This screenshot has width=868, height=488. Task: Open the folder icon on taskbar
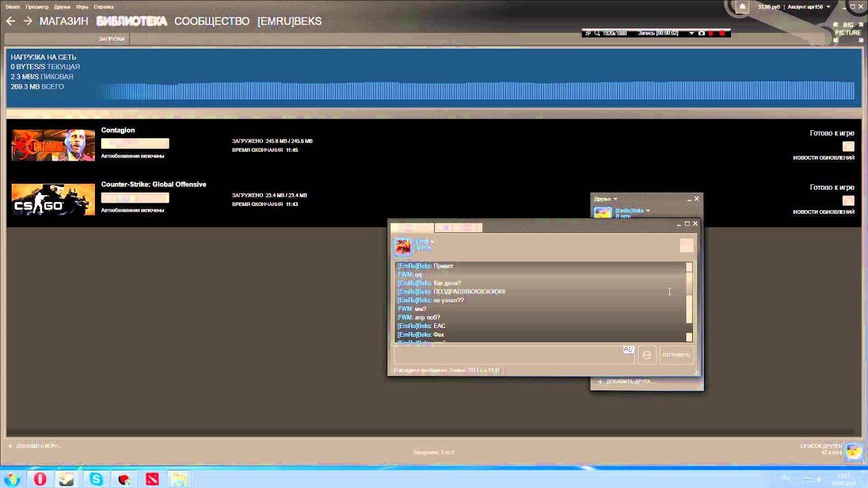tap(179, 479)
